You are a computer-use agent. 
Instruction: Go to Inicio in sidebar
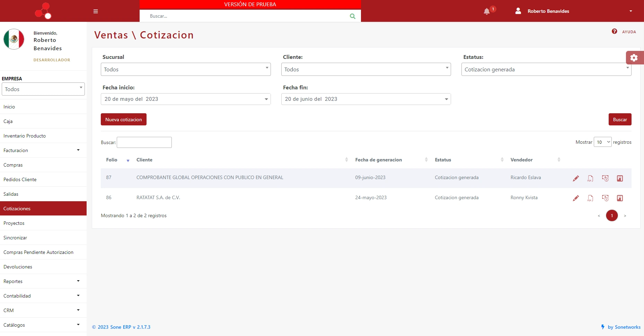pos(43,107)
